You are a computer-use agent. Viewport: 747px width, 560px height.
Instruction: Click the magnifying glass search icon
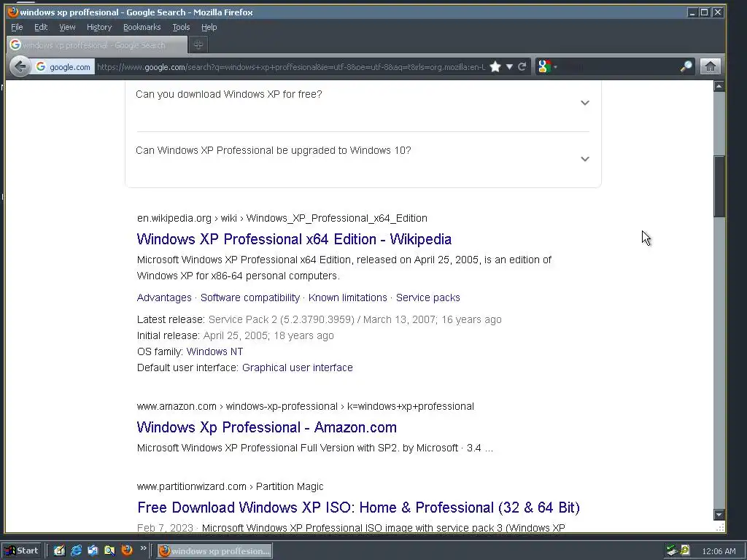coord(686,66)
